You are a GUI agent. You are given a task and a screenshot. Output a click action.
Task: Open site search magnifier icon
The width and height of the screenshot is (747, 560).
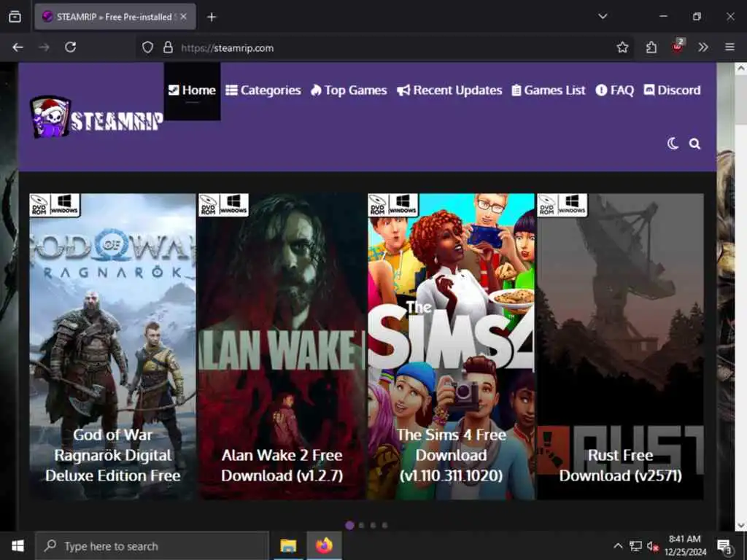(x=694, y=144)
